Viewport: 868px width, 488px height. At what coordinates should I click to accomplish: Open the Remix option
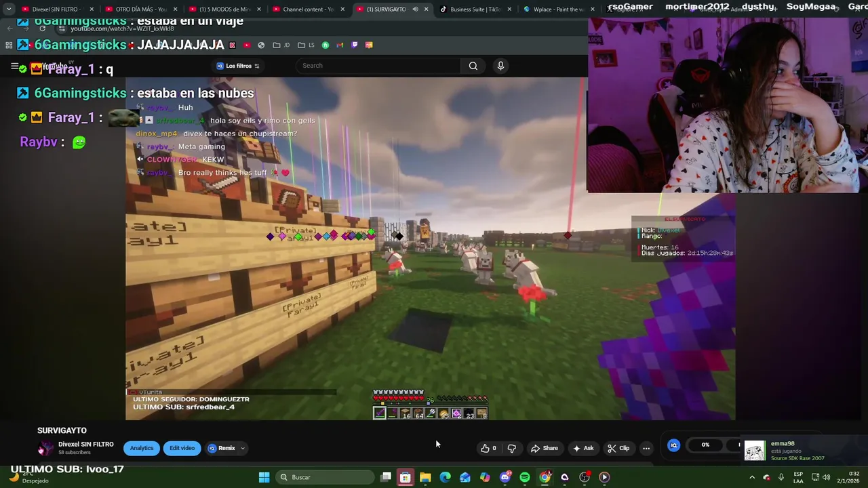[x=222, y=448]
